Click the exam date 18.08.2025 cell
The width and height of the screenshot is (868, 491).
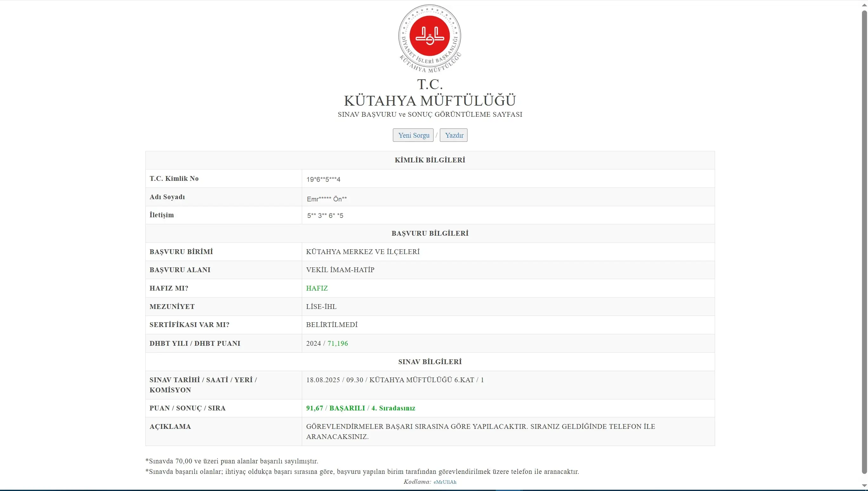(x=323, y=380)
